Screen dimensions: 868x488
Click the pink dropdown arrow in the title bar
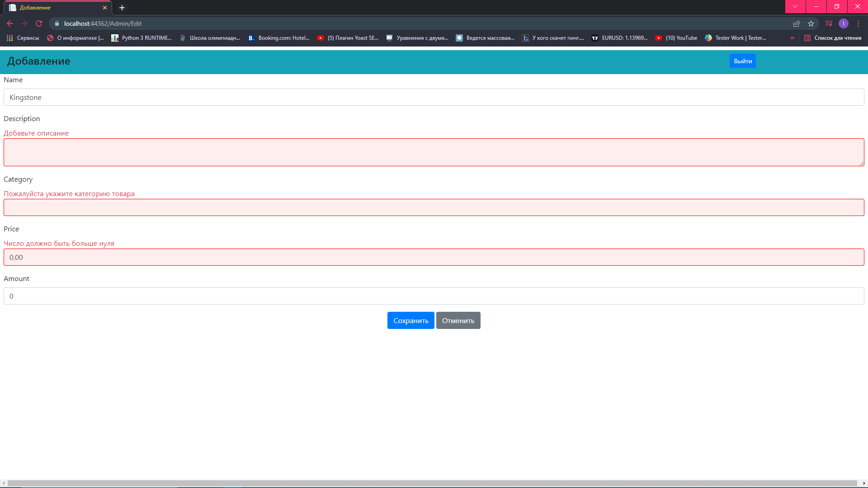[795, 7]
